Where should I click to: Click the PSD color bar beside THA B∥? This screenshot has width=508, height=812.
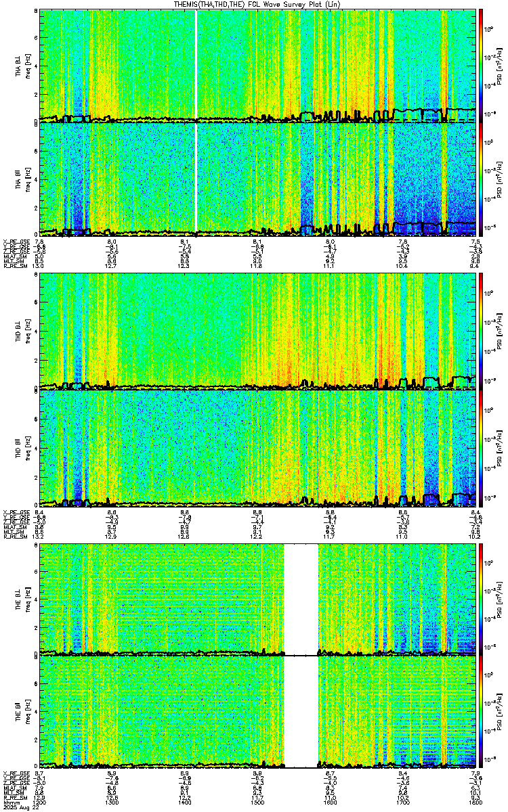pyautogui.click(x=481, y=179)
